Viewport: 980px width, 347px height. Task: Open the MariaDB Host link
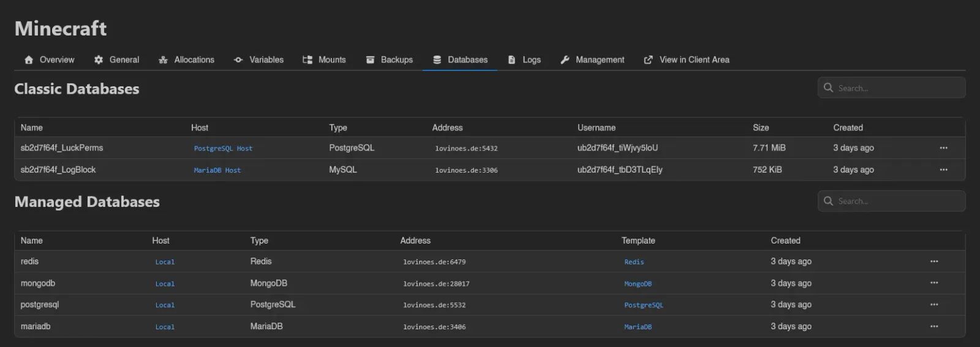click(x=217, y=170)
